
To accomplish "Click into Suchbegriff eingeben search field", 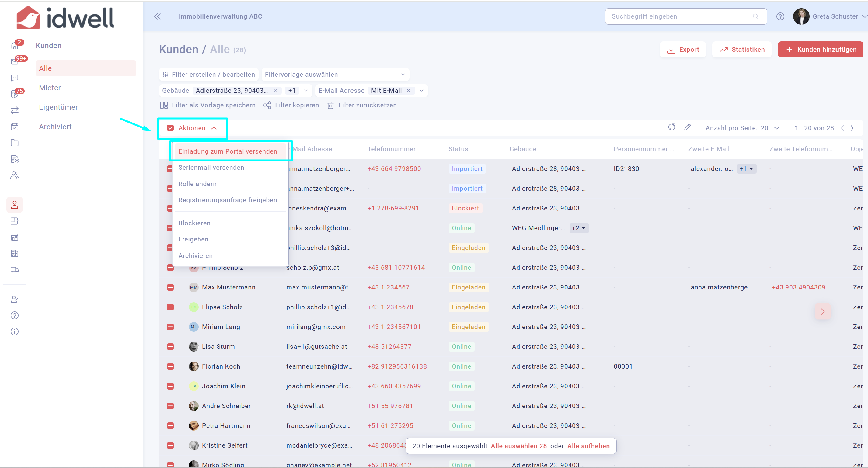I will click(x=686, y=16).
